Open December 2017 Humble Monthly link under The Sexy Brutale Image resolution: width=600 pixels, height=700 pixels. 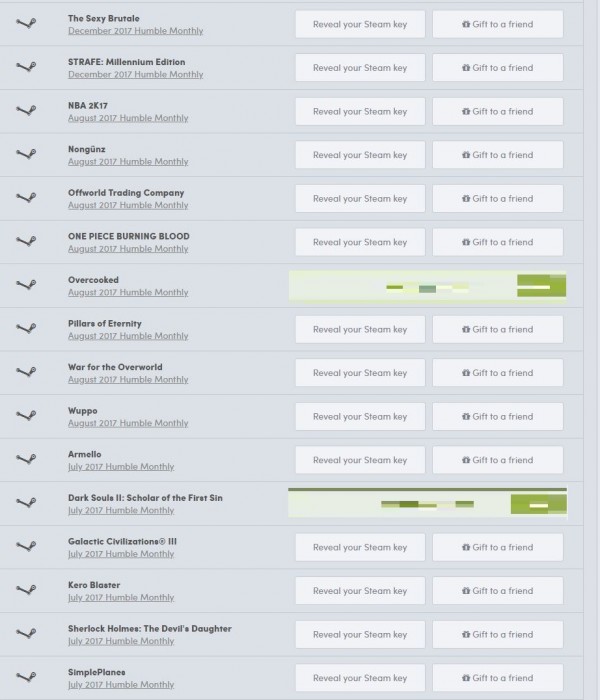(135, 31)
